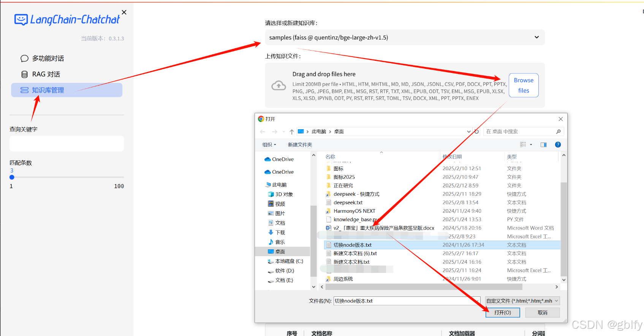This screenshot has height=336, width=644.
Task: Go up one folder level
Action: click(291, 132)
